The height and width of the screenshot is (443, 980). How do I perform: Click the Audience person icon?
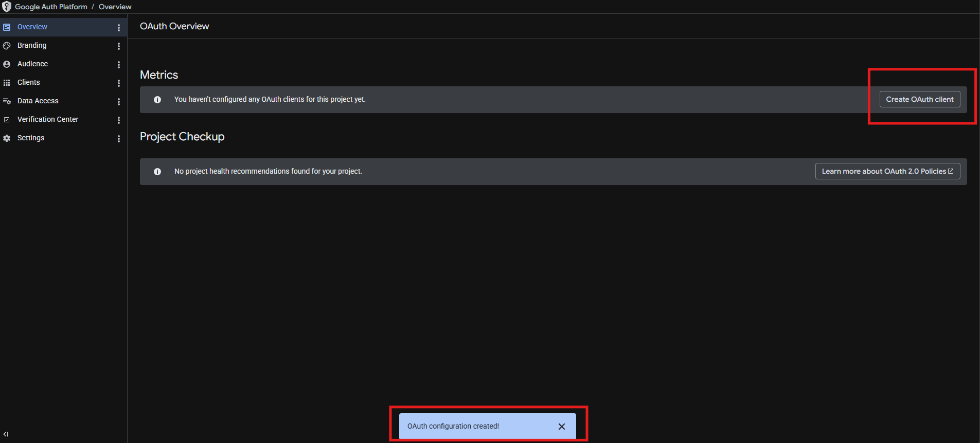coord(7,64)
